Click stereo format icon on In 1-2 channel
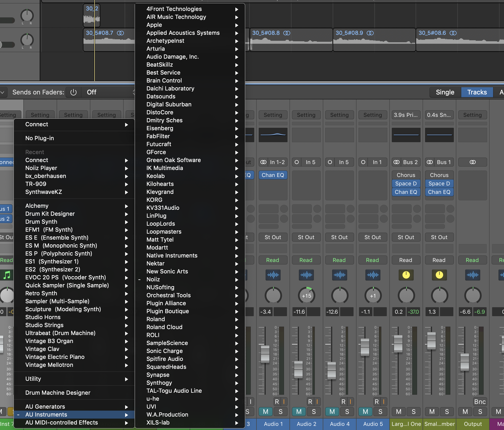Image resolution: width=504 pixels, height=430 pixels. pyautogui.click(x=263, y=162)
